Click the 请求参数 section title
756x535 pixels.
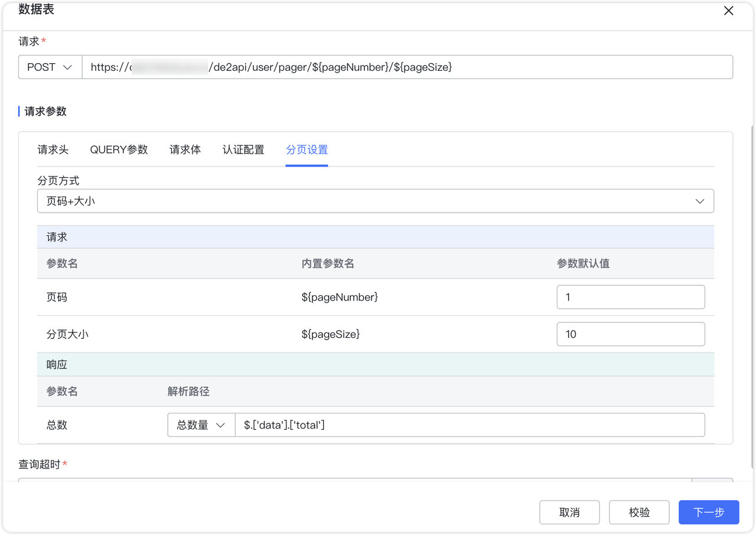45,111
